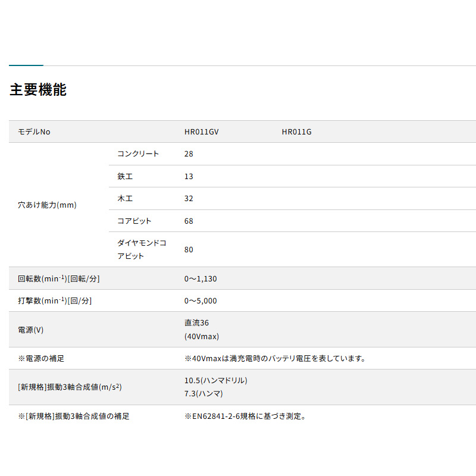
Task: Click the diamond core bit value 80
Action: [189, 250]
